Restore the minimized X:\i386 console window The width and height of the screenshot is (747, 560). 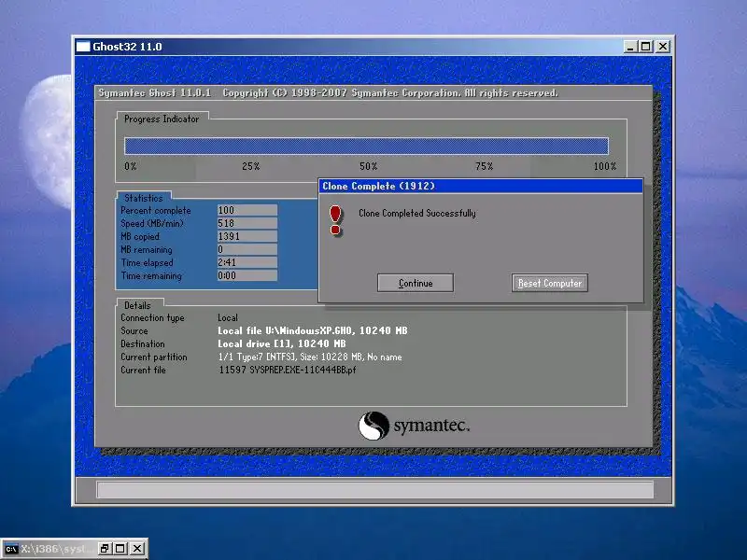pyautogui.click(x=105, y=549)
